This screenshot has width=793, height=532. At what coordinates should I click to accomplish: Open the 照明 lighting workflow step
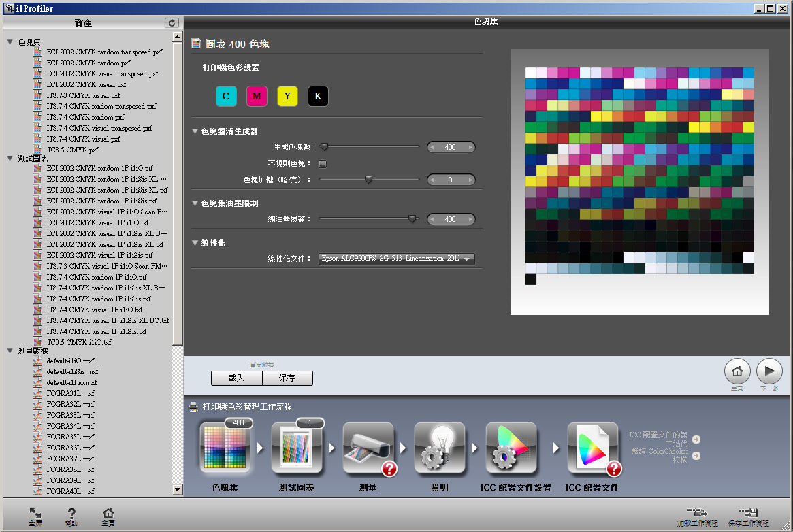(440, 448)
